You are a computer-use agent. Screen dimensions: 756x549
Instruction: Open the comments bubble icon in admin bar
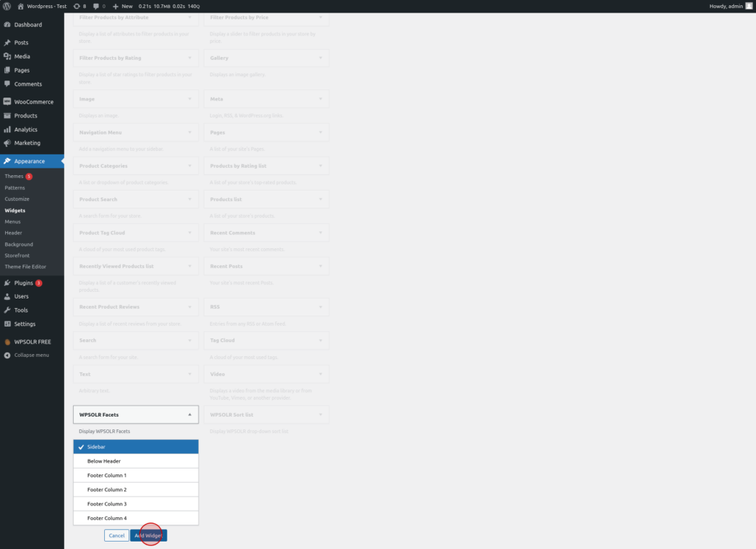coord(96,6)
